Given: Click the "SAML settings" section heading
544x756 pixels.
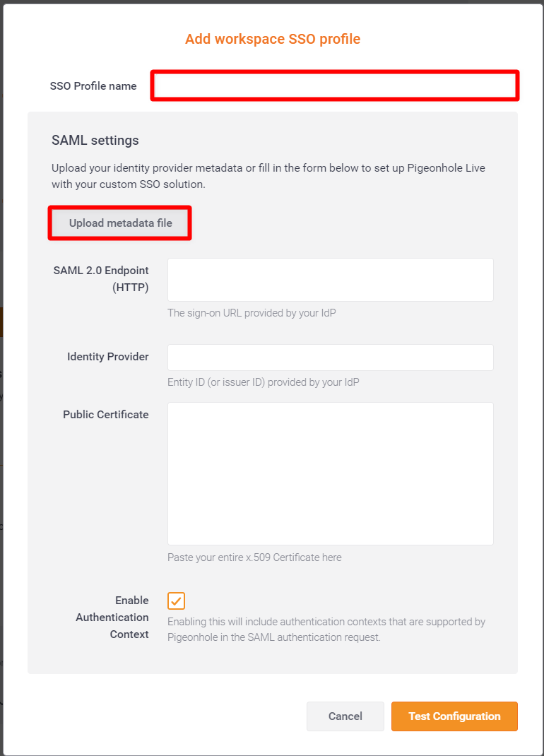Looking at the screenshot, I should [95, 140].
